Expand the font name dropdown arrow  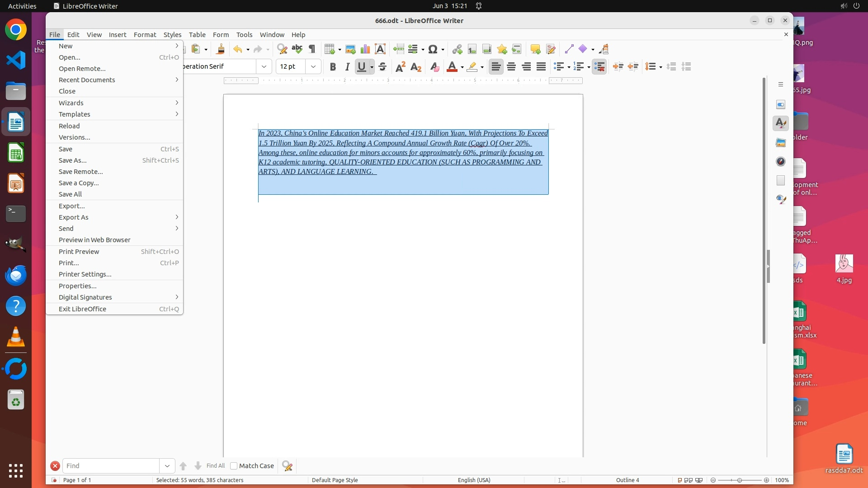click(264, 66)
